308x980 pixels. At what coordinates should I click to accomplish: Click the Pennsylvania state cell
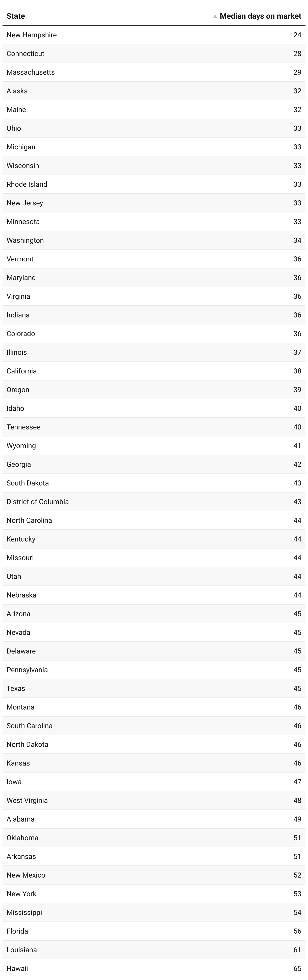point(27,670)
